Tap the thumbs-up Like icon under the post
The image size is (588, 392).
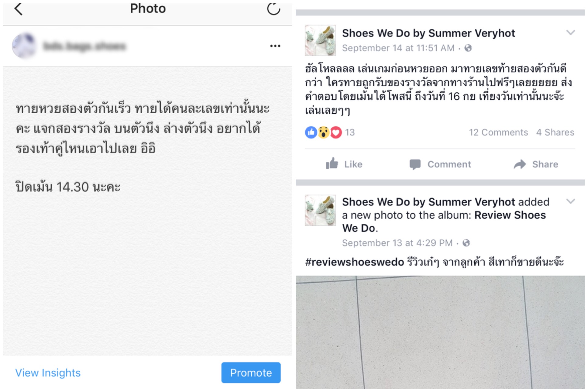point(332,163)
